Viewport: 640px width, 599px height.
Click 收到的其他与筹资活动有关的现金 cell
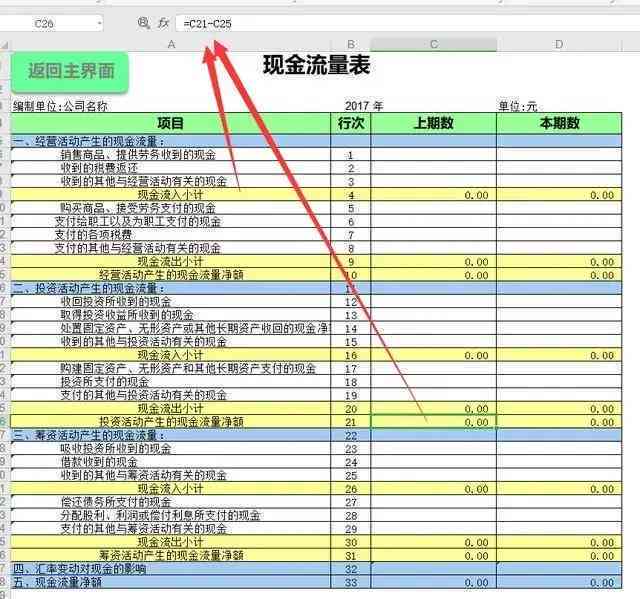click(171, 475)
